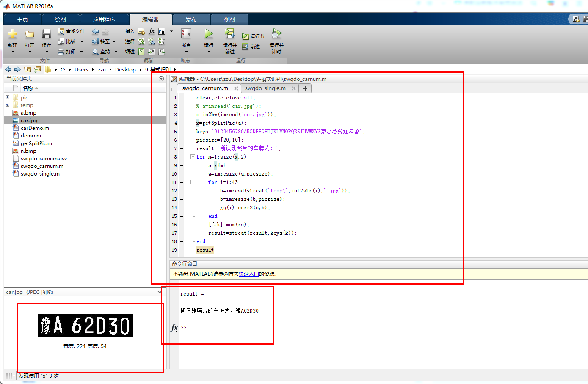The width and height of the screenshot is (588, 384).
Task: Run the script via the green 运行 icon
Action: (x=208, y=34)
